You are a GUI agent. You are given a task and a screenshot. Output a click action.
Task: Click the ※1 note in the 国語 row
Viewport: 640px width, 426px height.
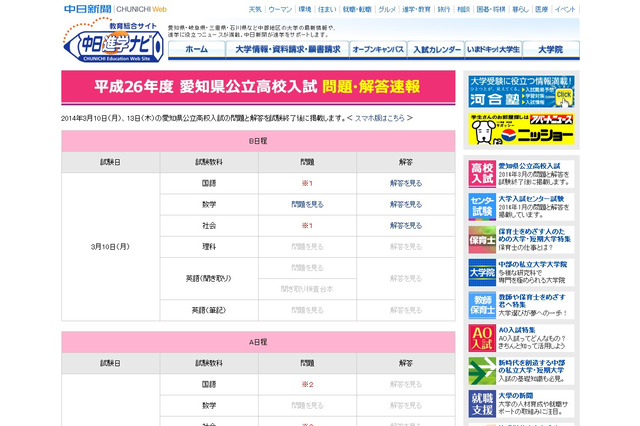pos(307,183)
